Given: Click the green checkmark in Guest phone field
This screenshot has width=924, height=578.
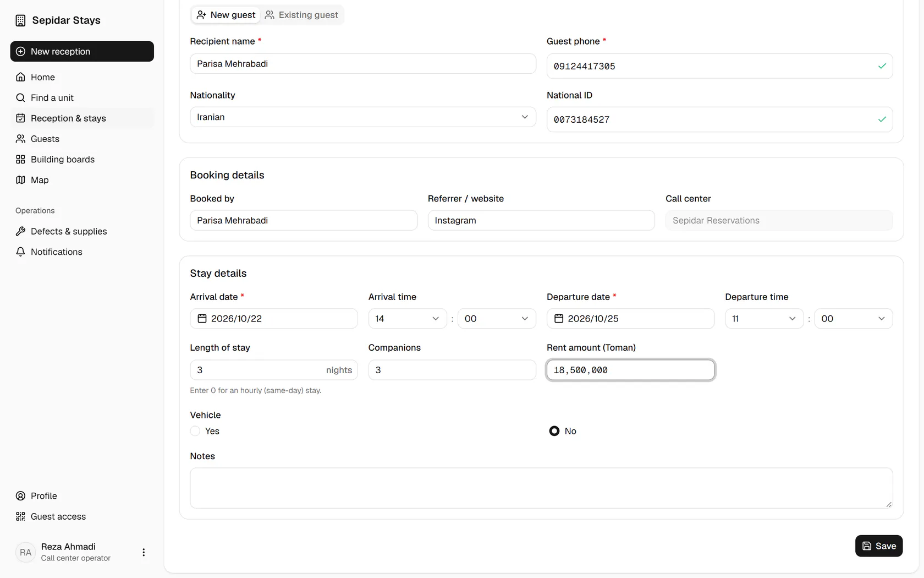Looking at the screenshot, I should [x=882, y=66].
